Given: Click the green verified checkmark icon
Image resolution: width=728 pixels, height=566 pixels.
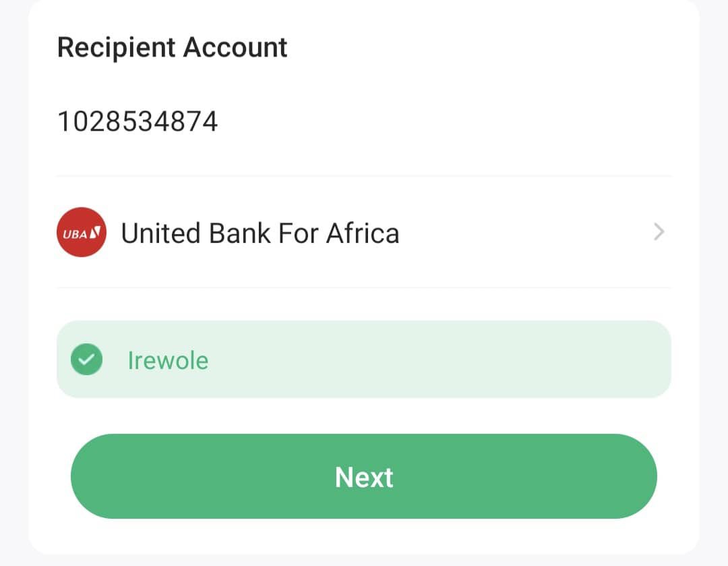Looking at the screenshot, I should 86,360.
